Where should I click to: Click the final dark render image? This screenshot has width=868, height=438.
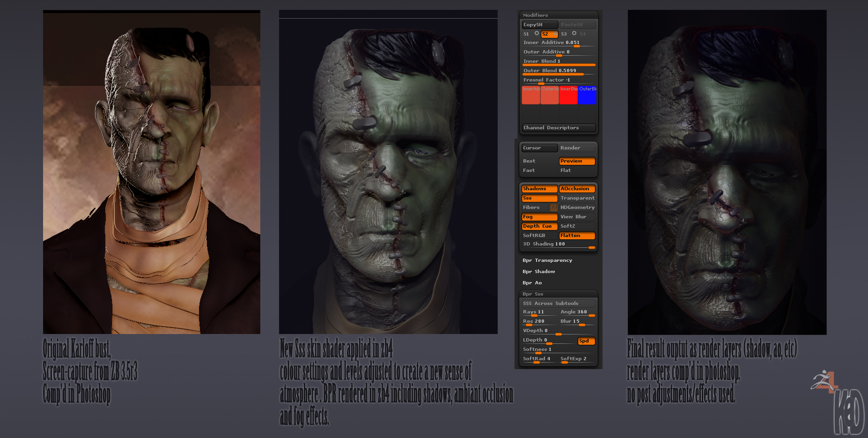tap(727, 172)
